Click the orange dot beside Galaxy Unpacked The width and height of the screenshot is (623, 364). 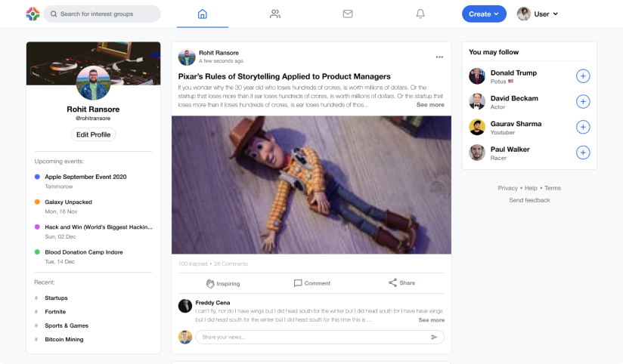click(x=37, y=202)
